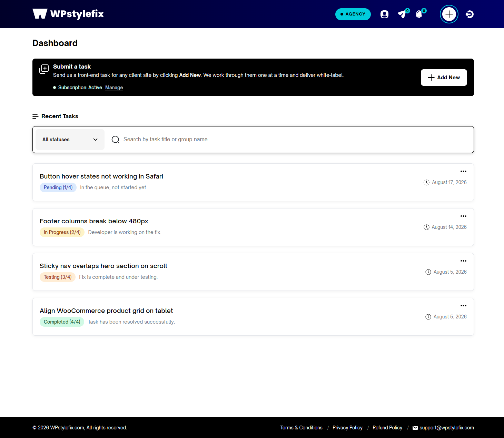Open the Terms & Conditions link
Screen dimensions: 504x438
[301, 428]
